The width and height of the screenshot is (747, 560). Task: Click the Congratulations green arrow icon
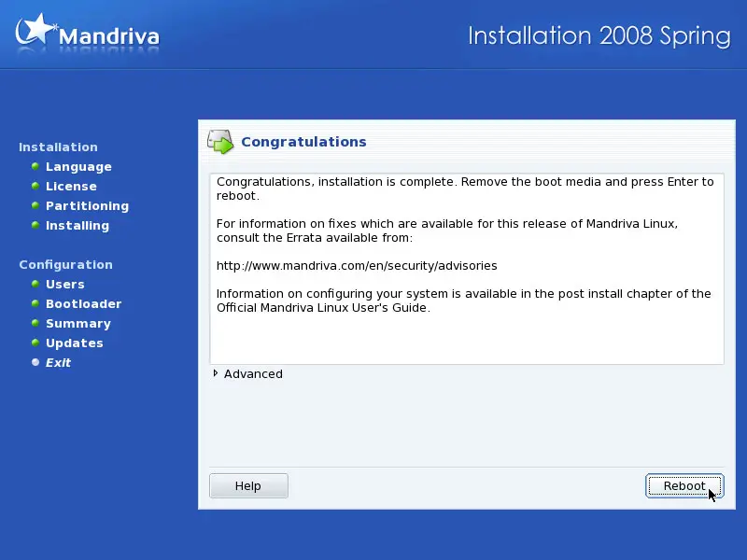[x=220, y=142]
